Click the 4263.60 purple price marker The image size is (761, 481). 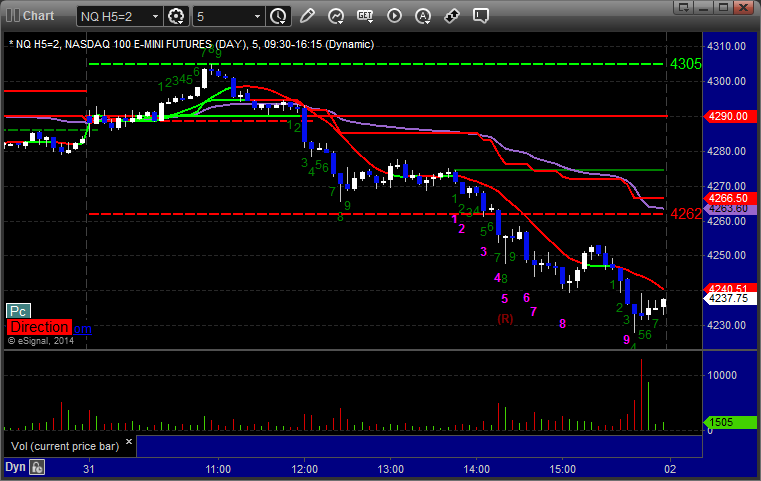point(730,209)
